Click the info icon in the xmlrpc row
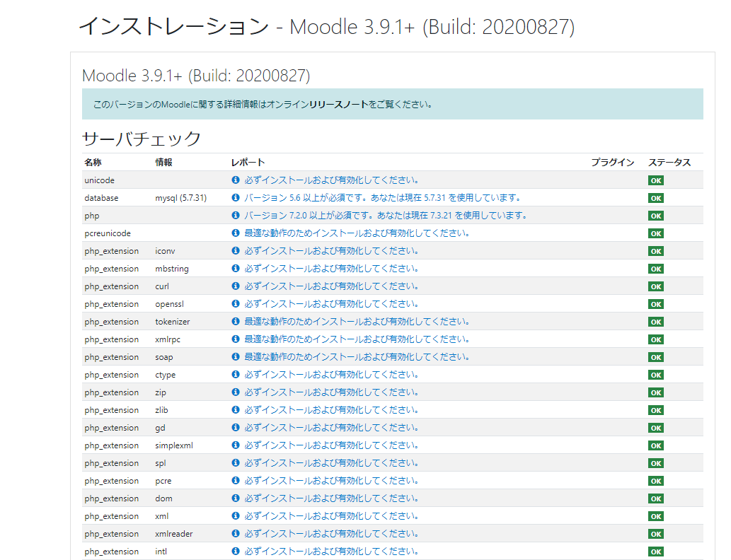 [x=236, y=339]
